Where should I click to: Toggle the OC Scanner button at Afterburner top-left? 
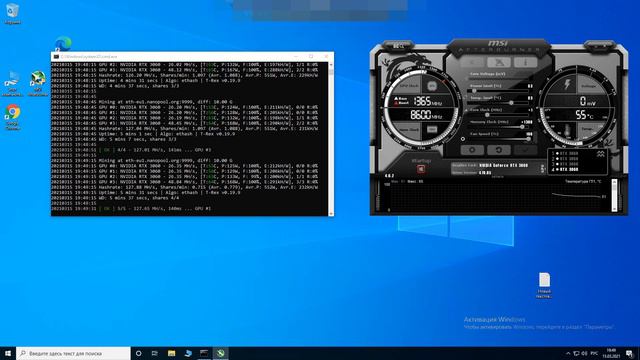pyautogui.click(x=398, y=46)
